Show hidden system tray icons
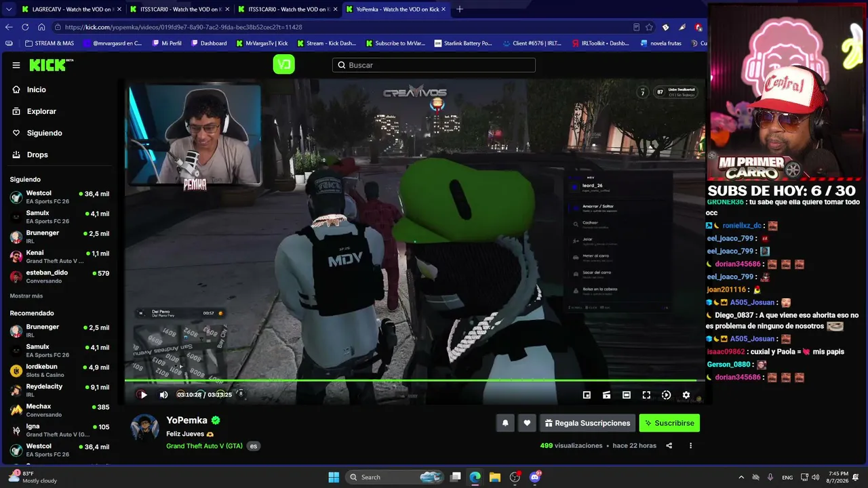Image resolution: width=868 pixels, height=488 pixels. (x=741, y=477)
